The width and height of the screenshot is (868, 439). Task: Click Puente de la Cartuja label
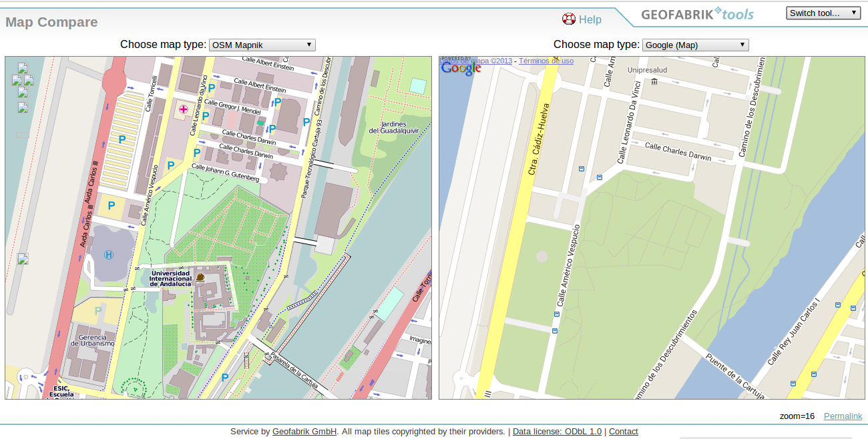(x=734, y=376)
